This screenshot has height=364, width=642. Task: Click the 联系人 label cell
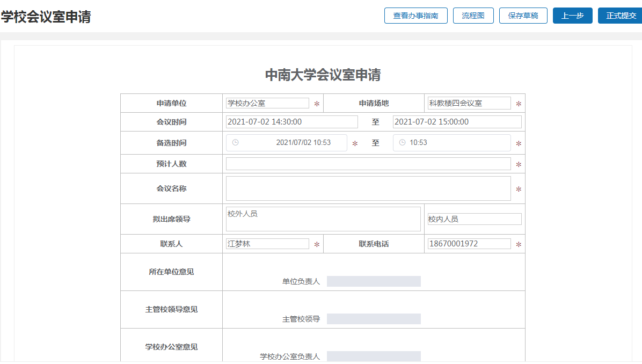tap(172, 244)
